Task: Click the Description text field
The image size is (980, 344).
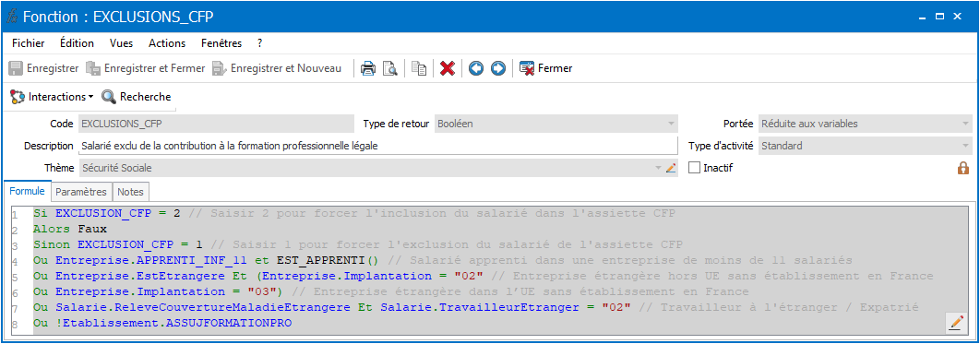Action: click(x=378, y=146)
